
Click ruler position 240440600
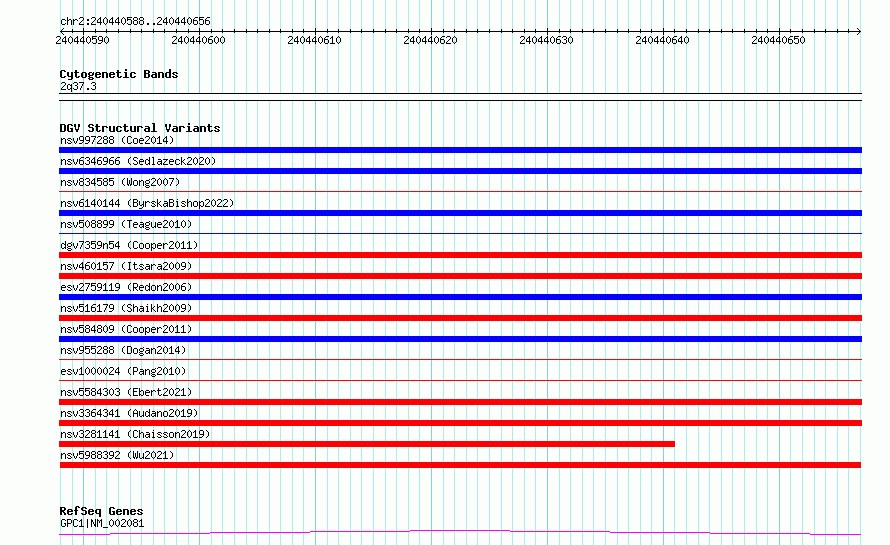point(199,40)
